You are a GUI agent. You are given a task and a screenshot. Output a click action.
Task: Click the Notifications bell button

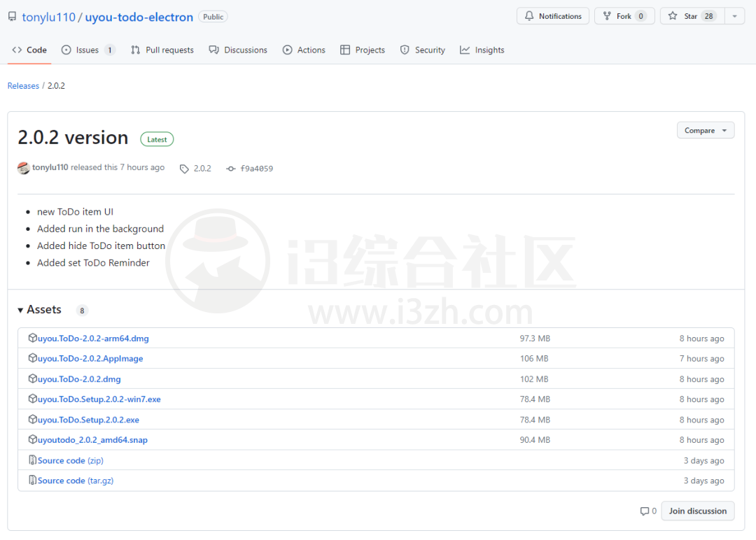coord(552,16)
